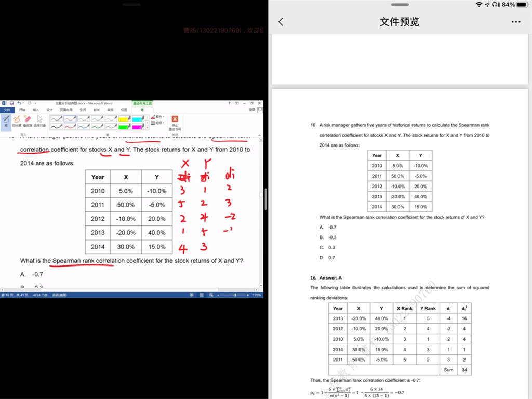Switch to the Page Layout (页面布局) tab
The width and height of the screenshot is (532, 399).
[66, 110]
